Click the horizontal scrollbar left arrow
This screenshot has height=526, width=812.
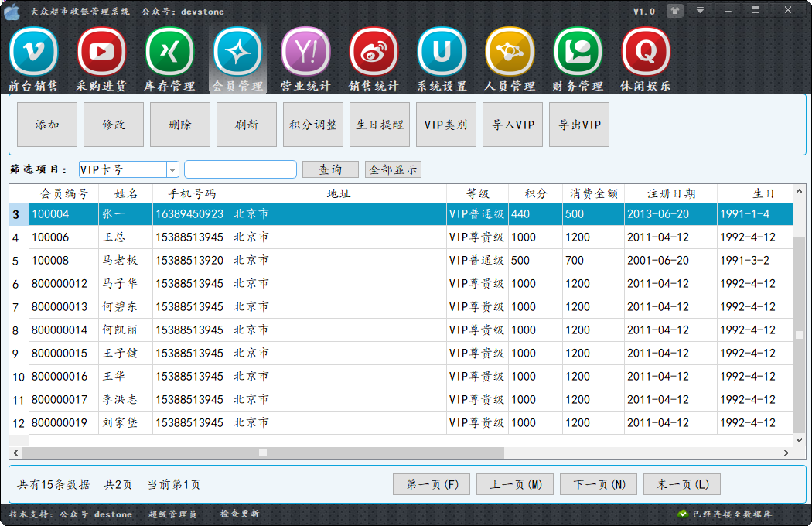point(15,453)
